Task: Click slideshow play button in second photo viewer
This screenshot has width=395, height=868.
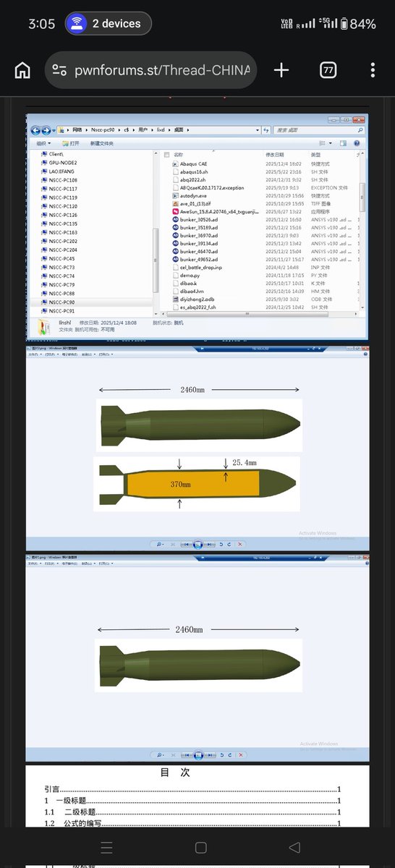Action: coord(197,754)
